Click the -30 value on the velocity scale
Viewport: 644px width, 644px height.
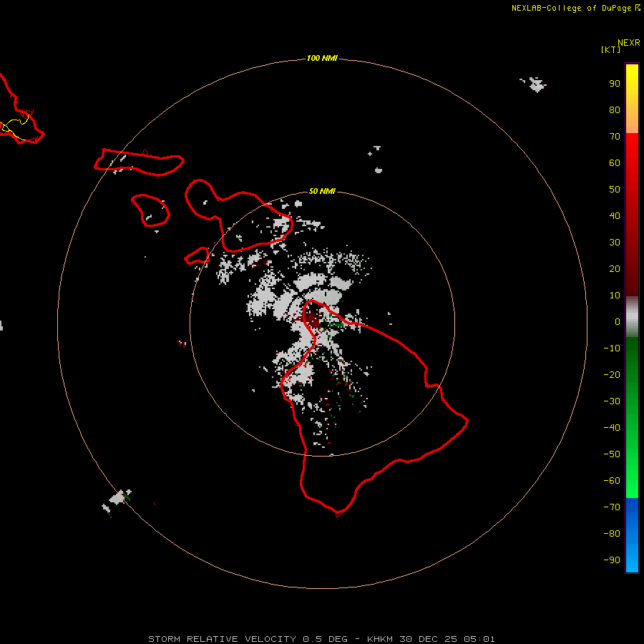point(612,401)
